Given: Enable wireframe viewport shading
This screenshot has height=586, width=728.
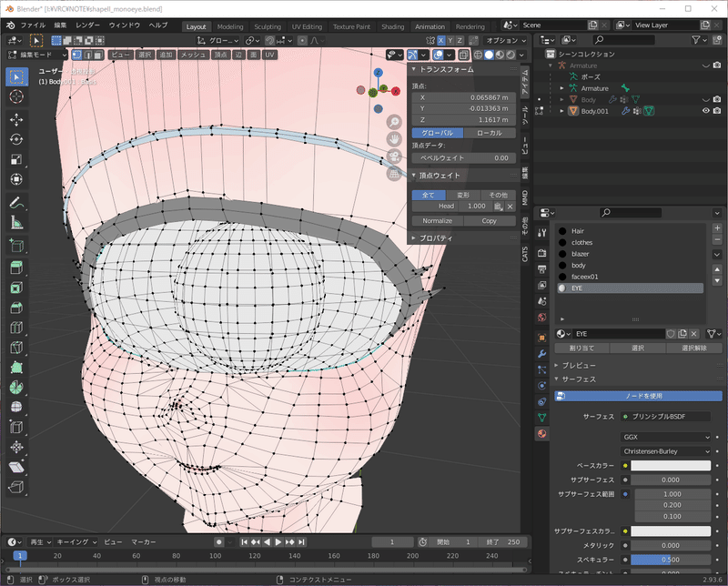Looking at the screenshot, I should (478, 55).
